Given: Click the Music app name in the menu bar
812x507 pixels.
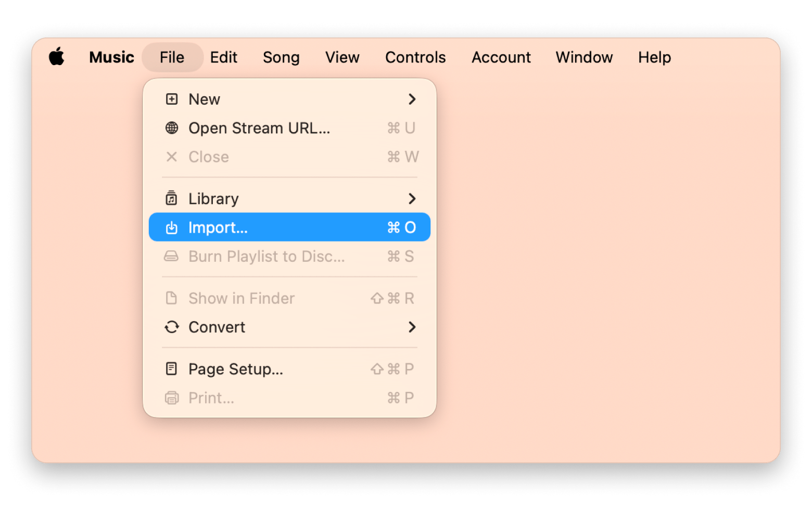Looking at the screenshot, I should tap(111, 57).
